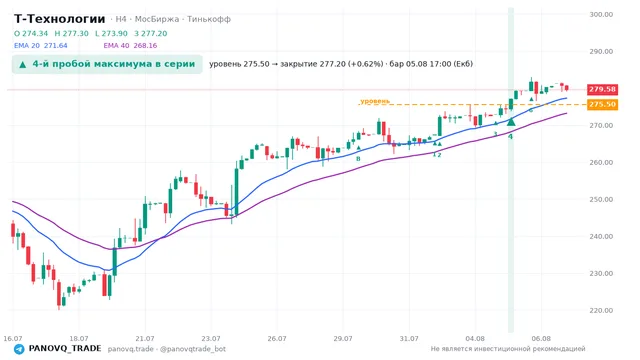640x360 pixels.
Task: Select the EMA 40 indicator label
Action: click(x=130, y=46)
